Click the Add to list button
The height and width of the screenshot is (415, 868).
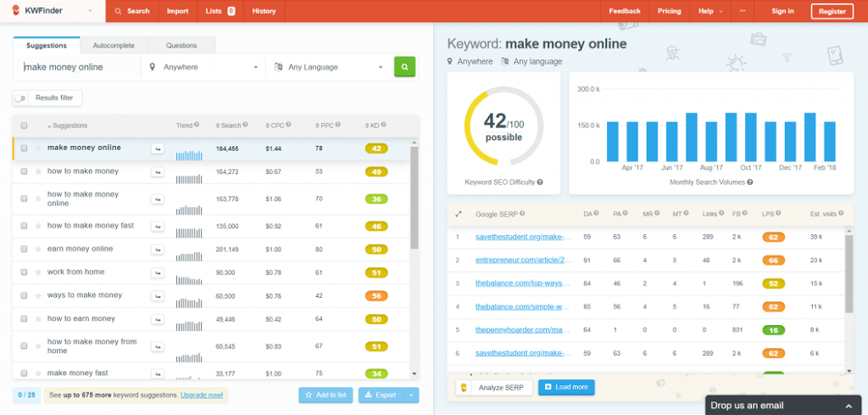coord(326,395)
